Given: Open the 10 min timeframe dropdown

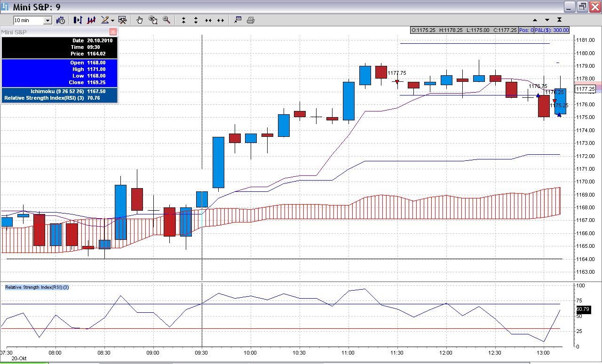Looking at the screenshot, I should click(x=48, y=20).
